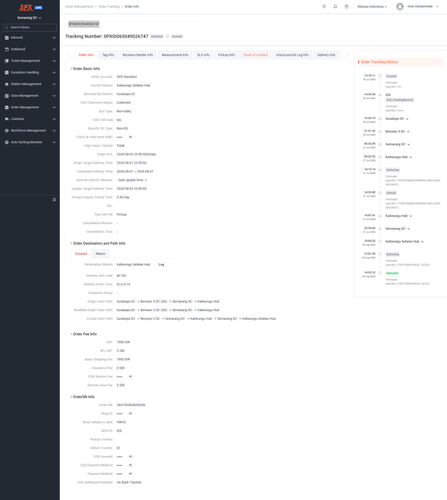
Task: Click the Forward badge next to tracking number
Action: 177,36
